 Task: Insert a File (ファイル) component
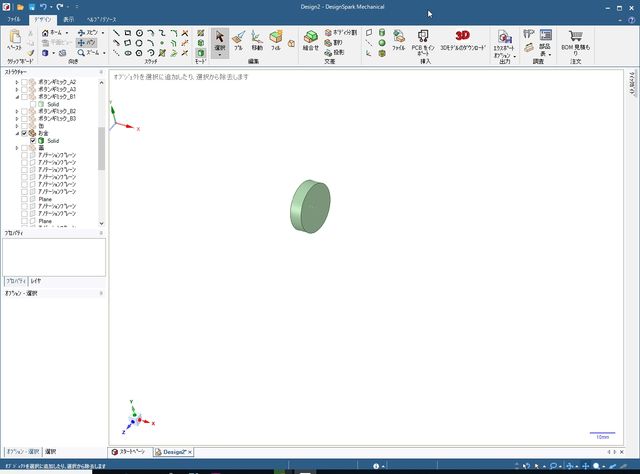[398, 40]
